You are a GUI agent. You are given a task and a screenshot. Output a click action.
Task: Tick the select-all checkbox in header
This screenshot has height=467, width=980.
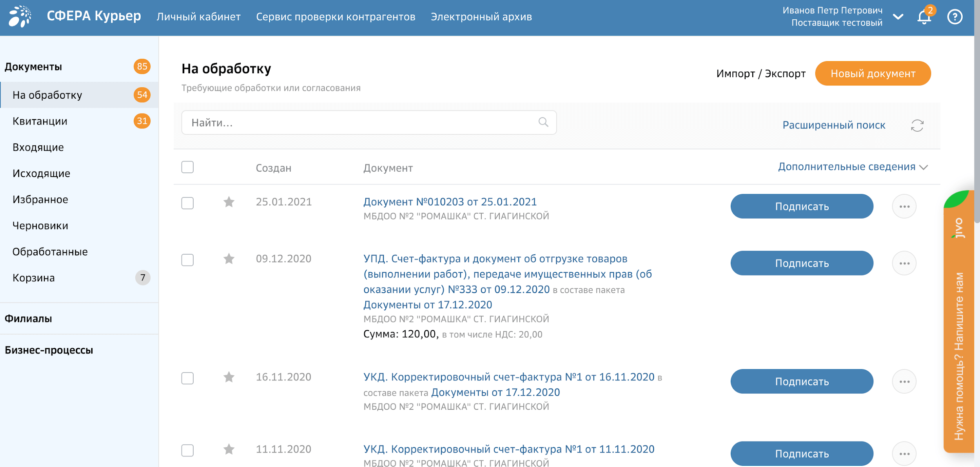coord(187,167)
